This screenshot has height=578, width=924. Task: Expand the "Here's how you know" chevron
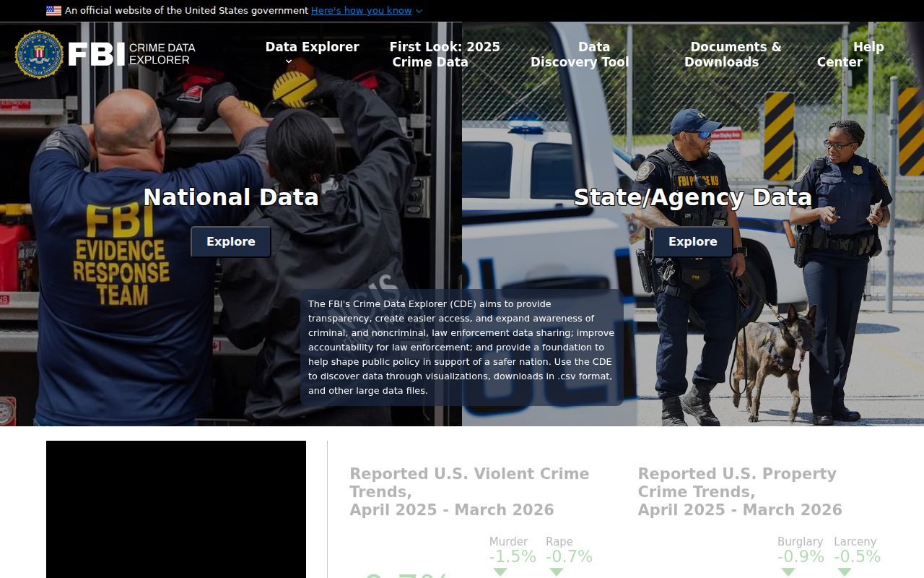point(419,11)
